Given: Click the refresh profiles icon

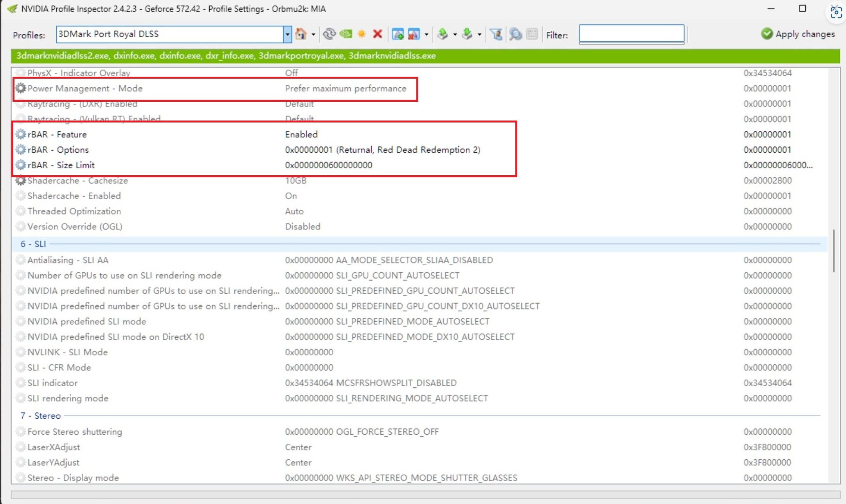Looking at the screenshot, I should click(329, 34).
